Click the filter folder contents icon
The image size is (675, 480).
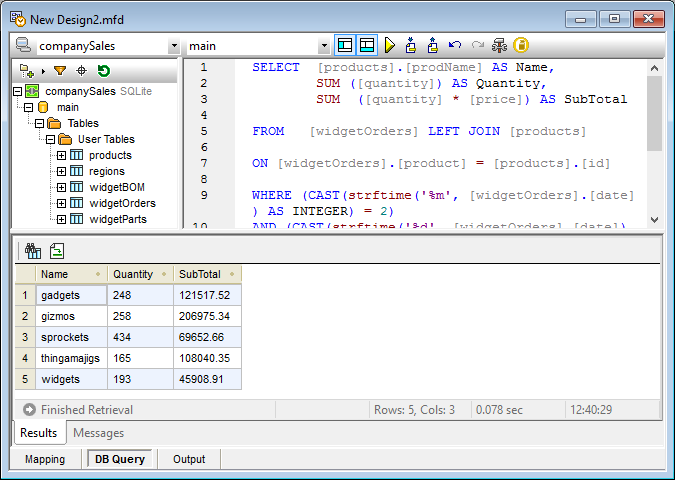click(60, 71)
